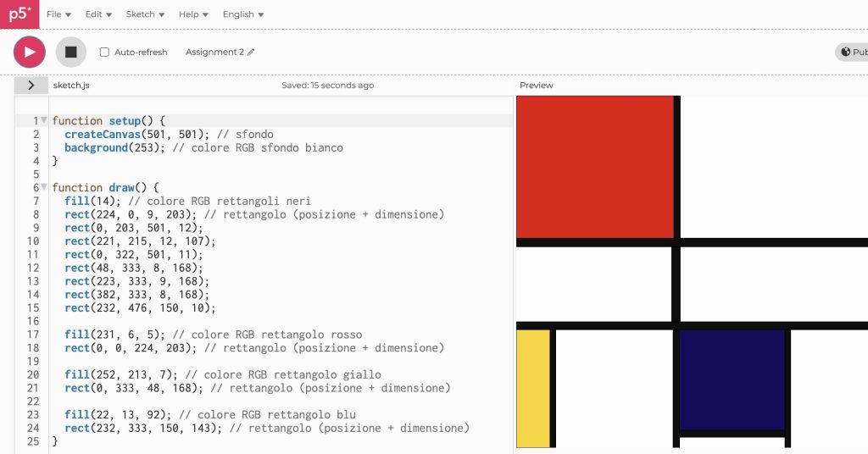
Task: Collapse the draw function fold arrow
Action: click(44, 187)
